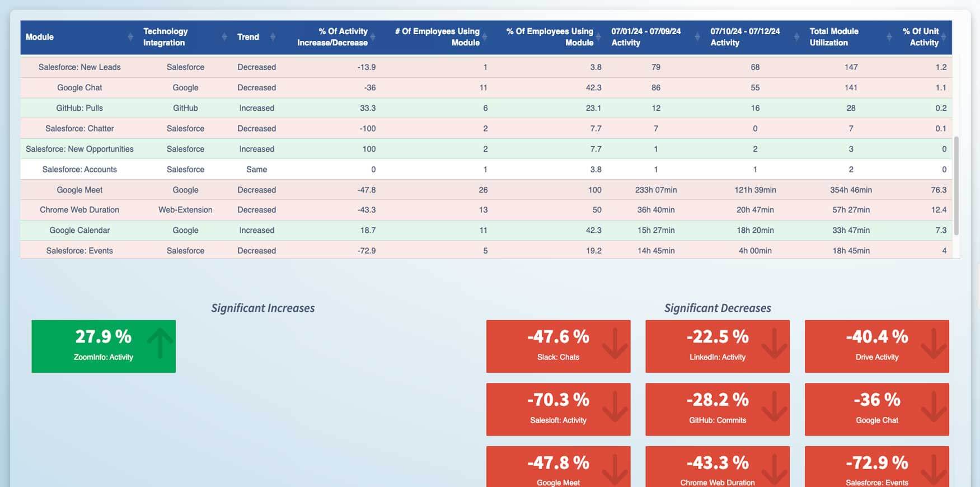Click the 354h 46min total utilization value
Viewport: 980px width, 487px height.
[x=851, y=190]
